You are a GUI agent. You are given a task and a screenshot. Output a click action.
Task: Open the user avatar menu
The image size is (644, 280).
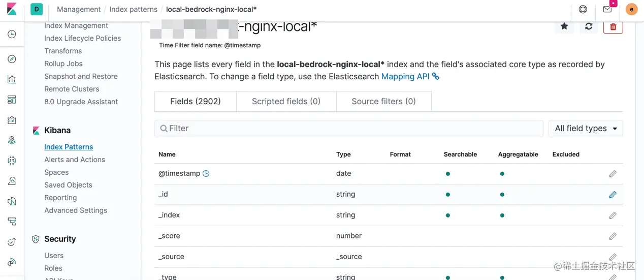point(631,9)
